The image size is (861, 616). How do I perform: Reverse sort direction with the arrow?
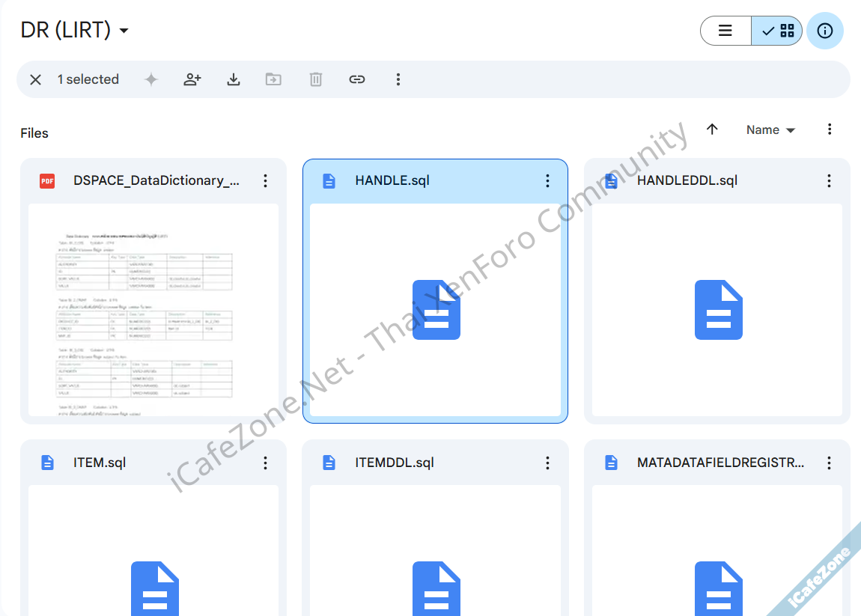pos(712,129)
